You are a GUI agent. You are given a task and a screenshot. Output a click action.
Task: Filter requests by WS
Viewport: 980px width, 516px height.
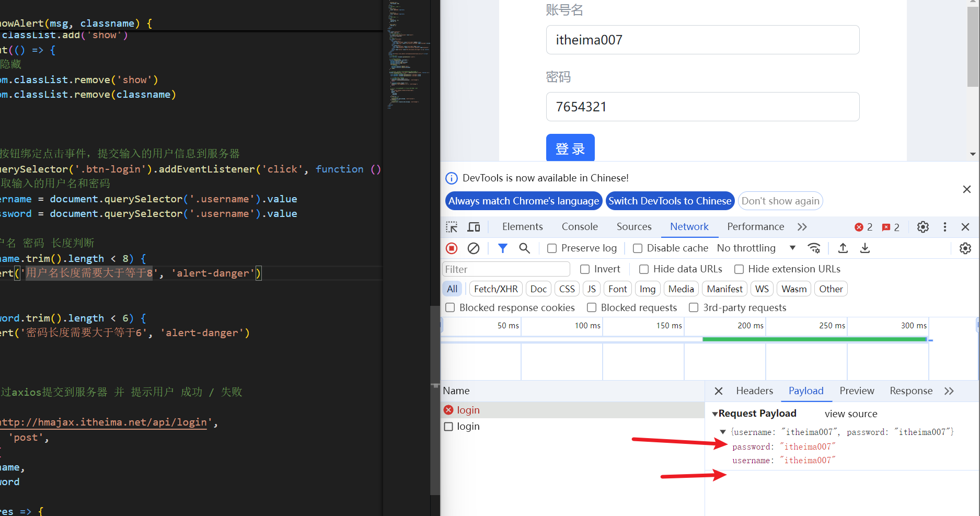[762, 289]
